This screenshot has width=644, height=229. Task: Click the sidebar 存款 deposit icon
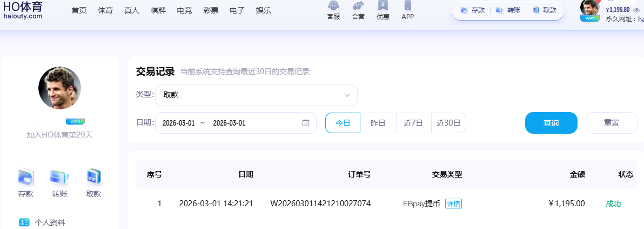26,178
